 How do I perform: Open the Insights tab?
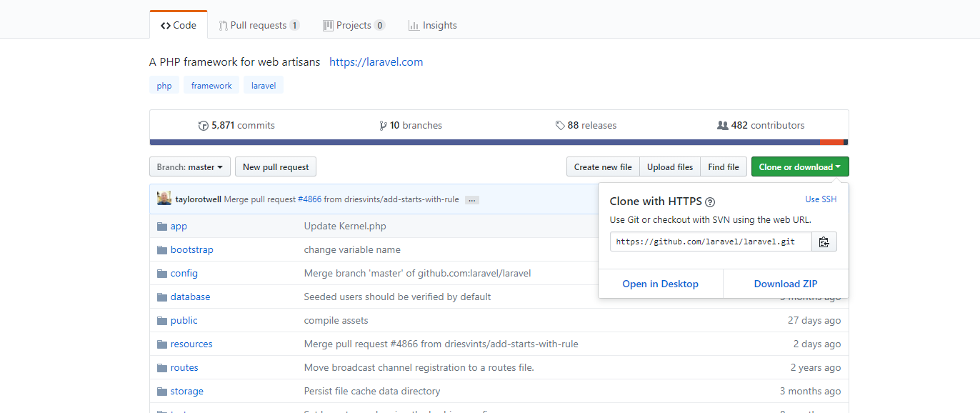[x=433, y=25]
